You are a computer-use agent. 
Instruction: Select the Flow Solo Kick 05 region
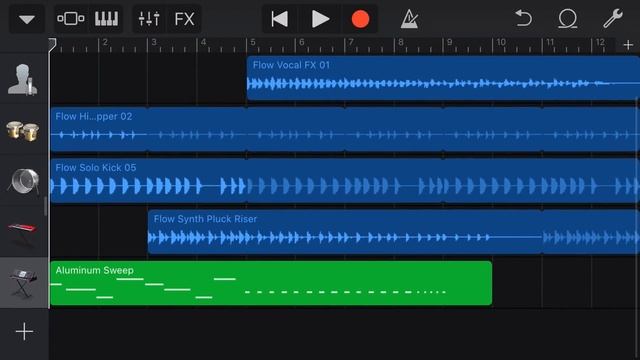pos(345,181)
